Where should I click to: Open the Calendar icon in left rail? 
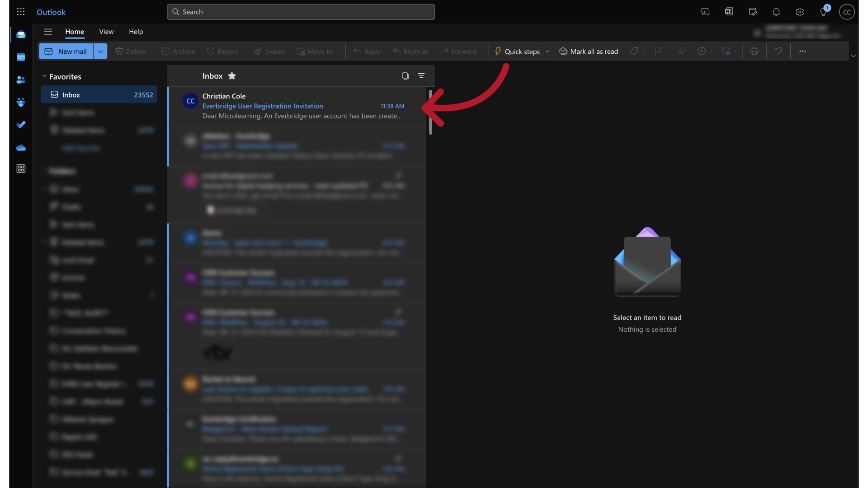(x=21, y=57)
